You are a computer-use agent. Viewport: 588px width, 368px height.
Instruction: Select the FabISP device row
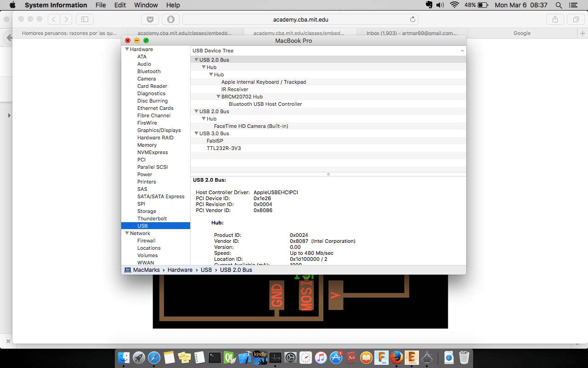pos(328,141)
